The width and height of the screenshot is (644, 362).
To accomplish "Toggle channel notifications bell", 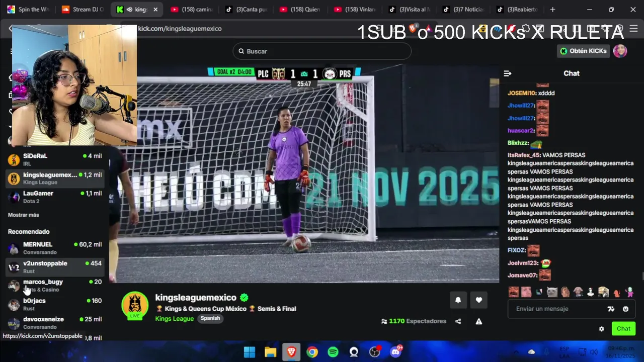I will (x=458, y=300).
